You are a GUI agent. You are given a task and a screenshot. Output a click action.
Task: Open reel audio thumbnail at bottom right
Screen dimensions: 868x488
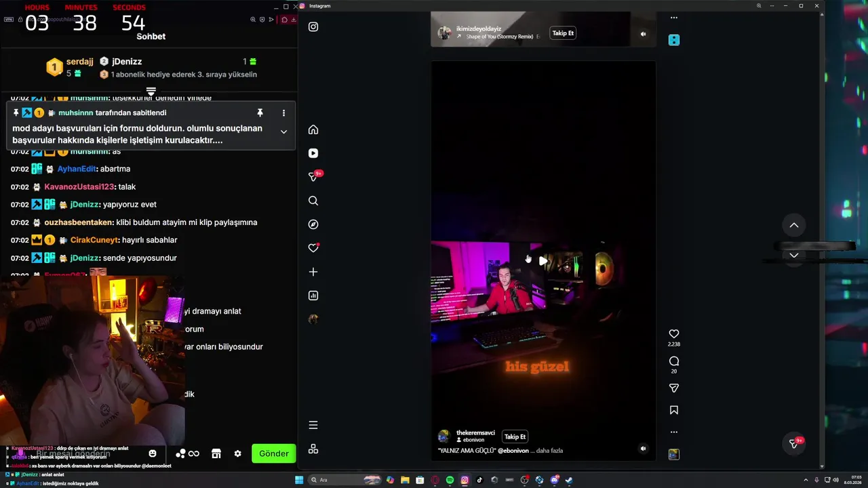(673, 455)
